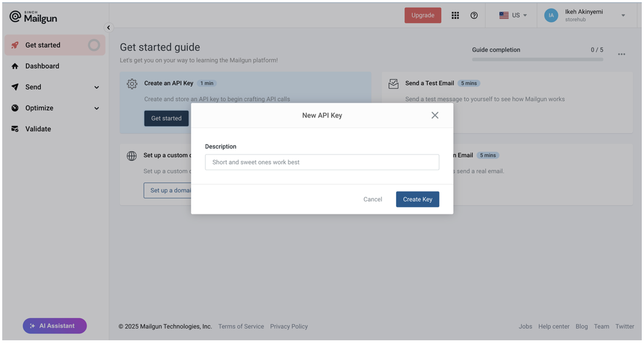Click the Create an API Key card title

(168, 83)
